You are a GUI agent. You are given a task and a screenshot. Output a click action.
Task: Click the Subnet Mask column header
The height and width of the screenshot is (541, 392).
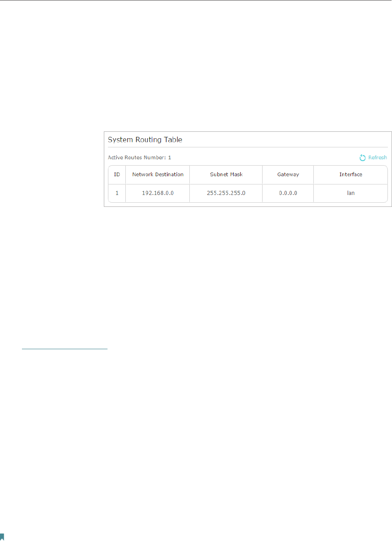point(226,174)
